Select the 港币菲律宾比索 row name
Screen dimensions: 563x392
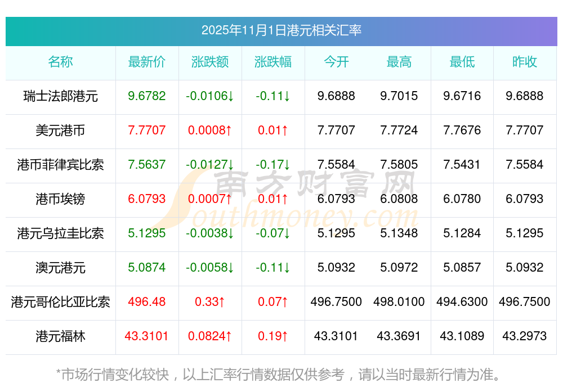pos(60,165)
